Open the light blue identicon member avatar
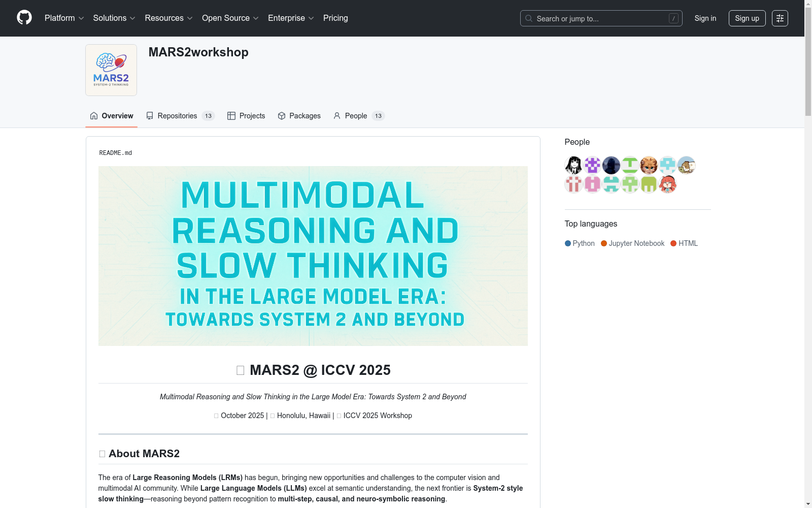 tap(668, 165)
